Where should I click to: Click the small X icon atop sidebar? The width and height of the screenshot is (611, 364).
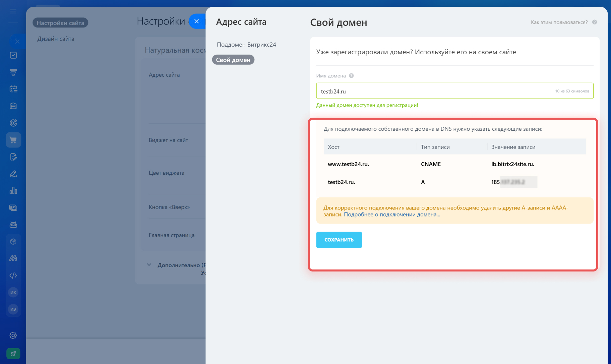pos(17,42)
